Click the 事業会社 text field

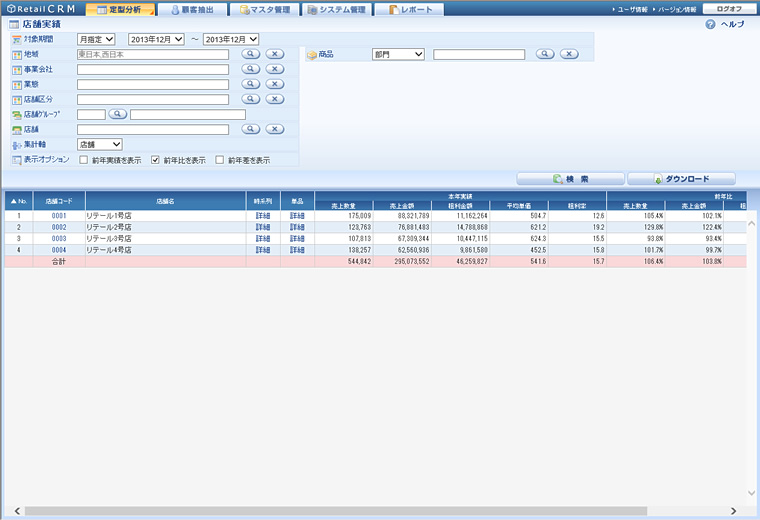[153, 69]
